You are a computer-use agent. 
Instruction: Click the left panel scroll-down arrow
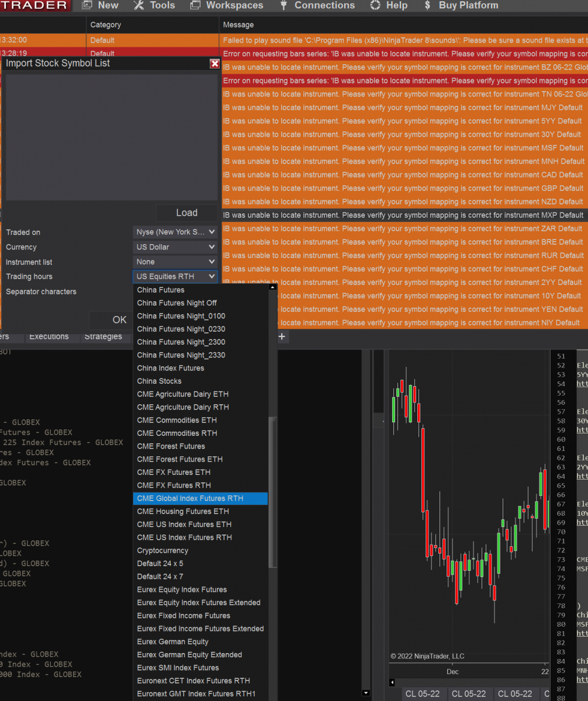366,693
